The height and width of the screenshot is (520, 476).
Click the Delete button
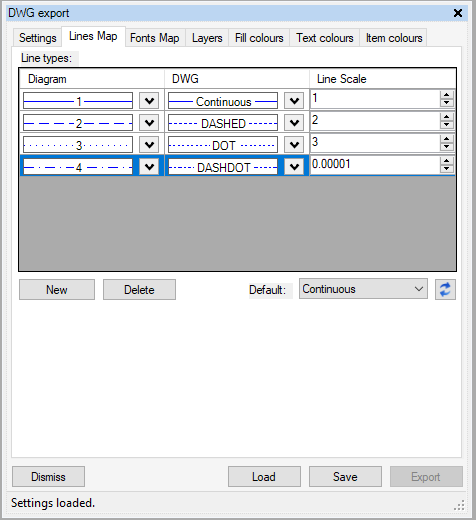139,290
